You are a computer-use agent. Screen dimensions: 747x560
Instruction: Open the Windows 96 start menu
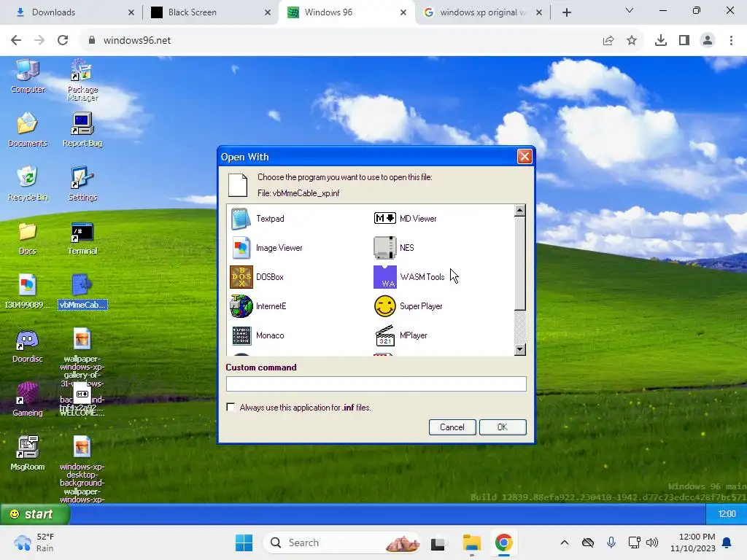click(x=35, y=514)
